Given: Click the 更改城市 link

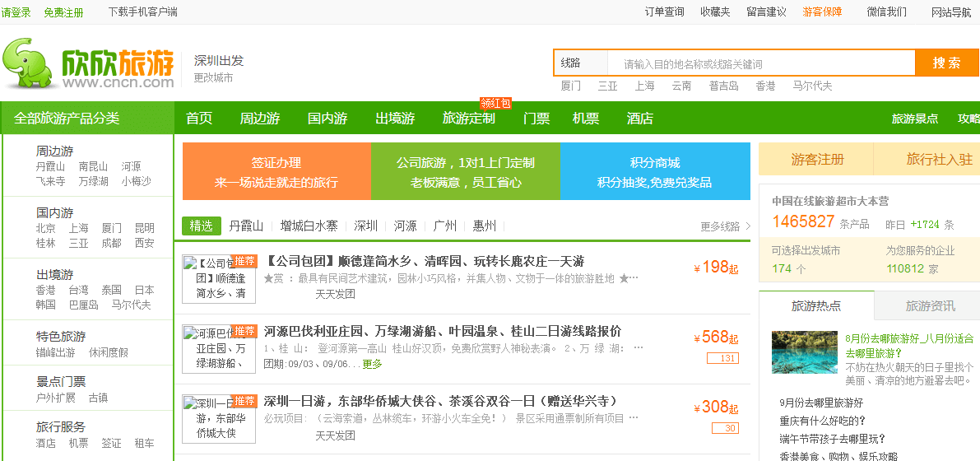Looking at the screenshot, I should pos(213,78).
